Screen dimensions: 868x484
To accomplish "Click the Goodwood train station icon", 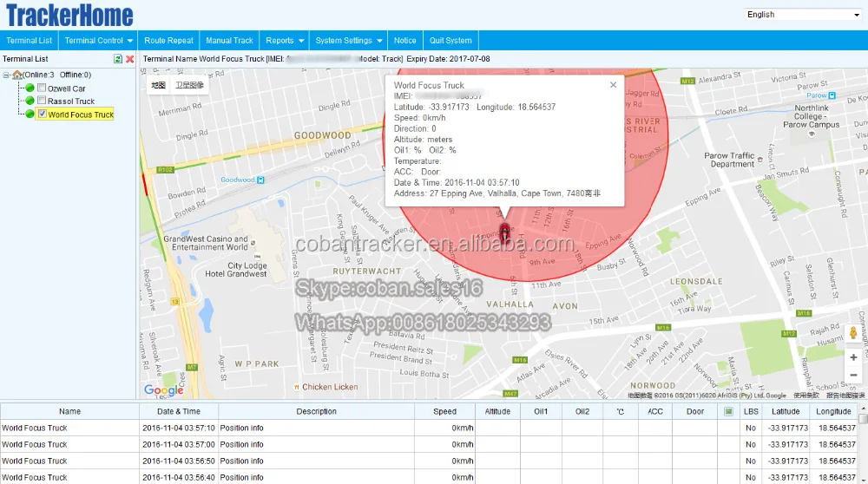I will pyautogui.click(x=260, y=180).
